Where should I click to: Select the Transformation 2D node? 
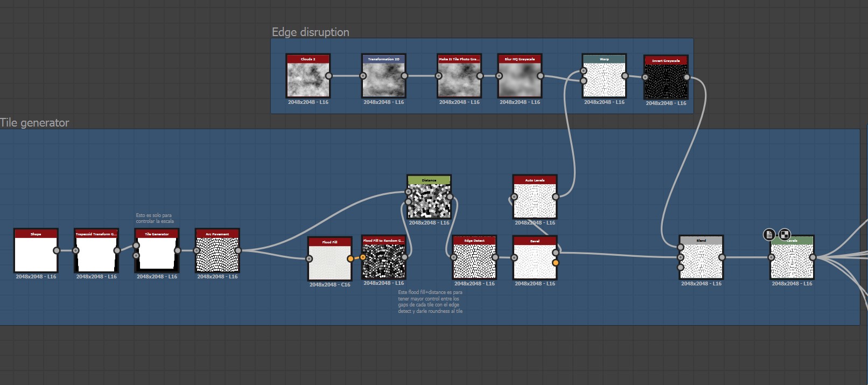(x=383, y=76)
